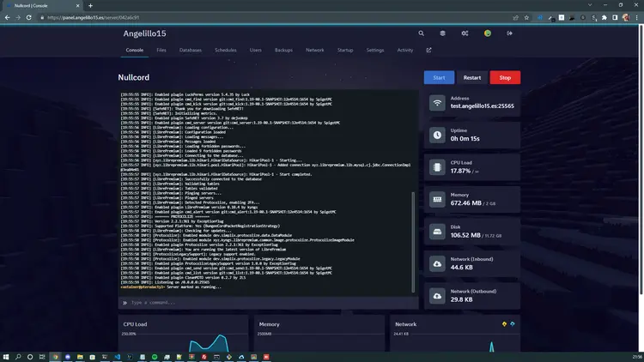644x362 pixels.
Task: Click the clock icon in Uptime card
Action: [438, 136]
